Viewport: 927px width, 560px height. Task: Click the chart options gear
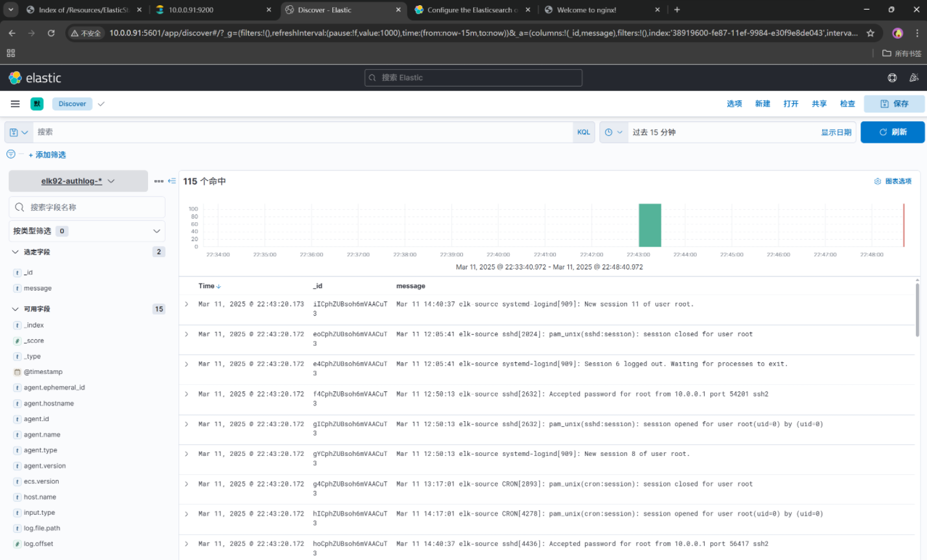tap(877, 181)
